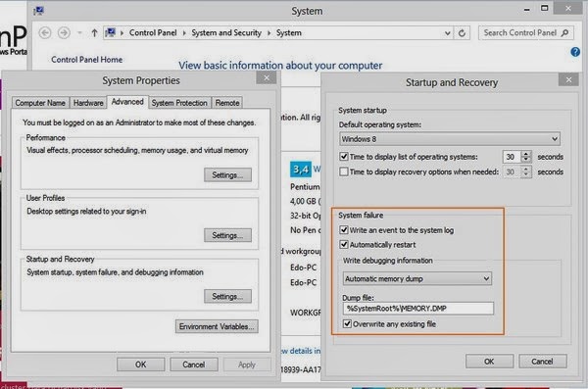588x389 pixels.
Task: Click Cancel in System Properties
Action: tap(194, 365)
